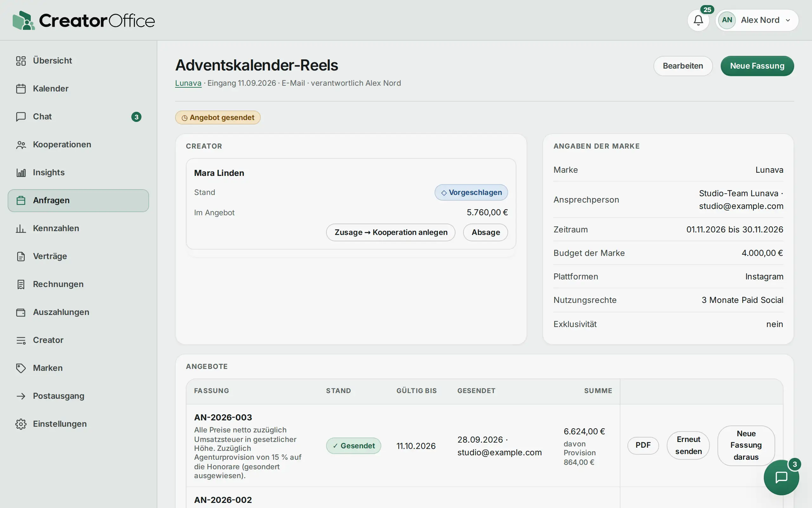Click the Chat unread badge showing 3
Viewport: 812px width, 508px height.
(x=136, y=117)
